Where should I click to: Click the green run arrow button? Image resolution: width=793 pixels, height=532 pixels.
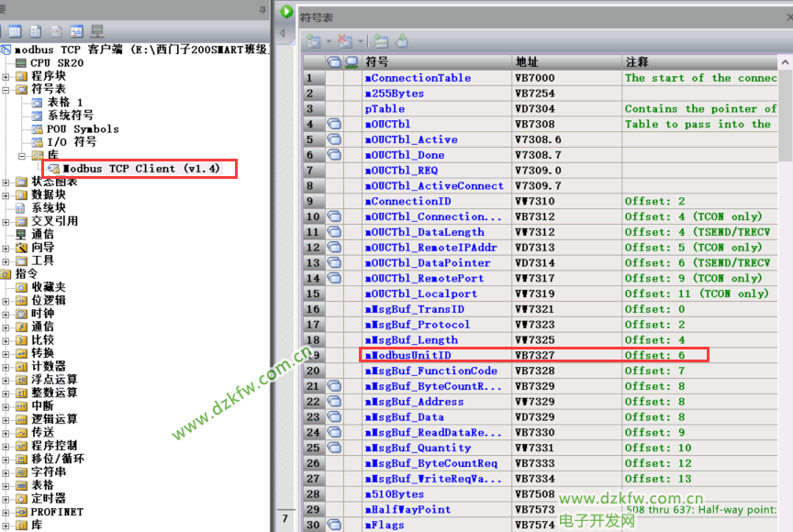(x=287, y=12)
